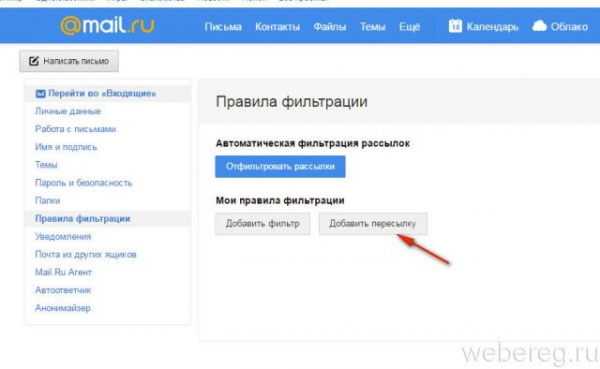Click the Mail.ru logo
This screenshot has height=369, width=600.
click(107, 26)
